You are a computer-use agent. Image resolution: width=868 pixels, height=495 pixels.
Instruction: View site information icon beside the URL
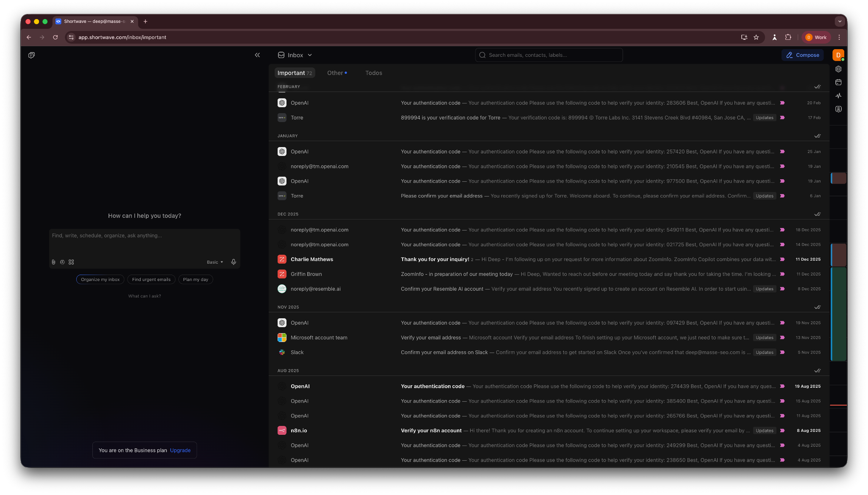click(x=71, y=37)
